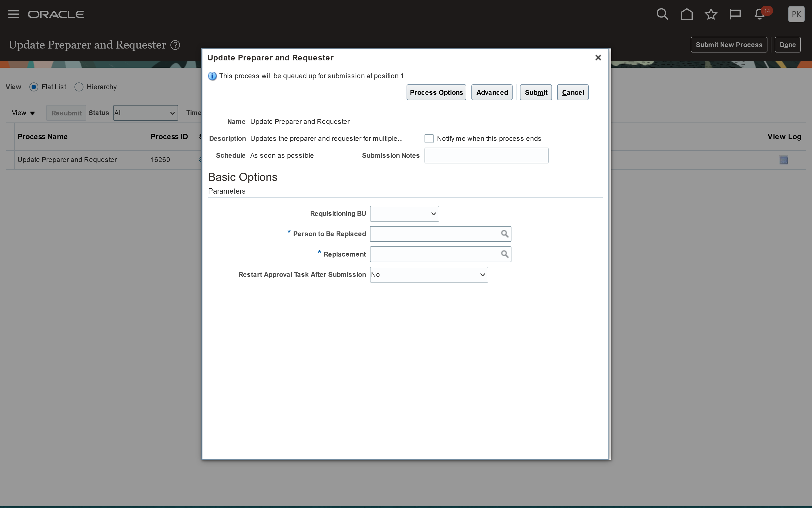Open the View menu in the table toolbar
This screenshot has height=508, width=812.
click(23, 113)
